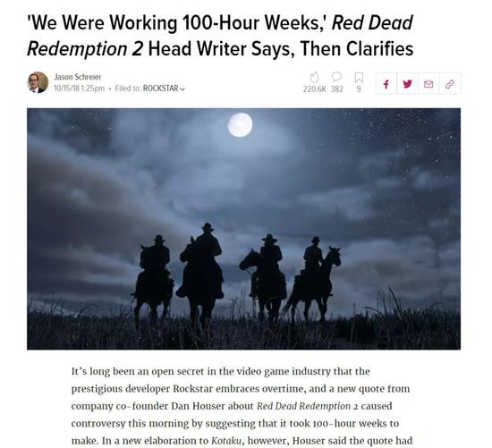Click the 382 comments count
The width and height of the screenshot is (492, 448).
coord(336,89)
